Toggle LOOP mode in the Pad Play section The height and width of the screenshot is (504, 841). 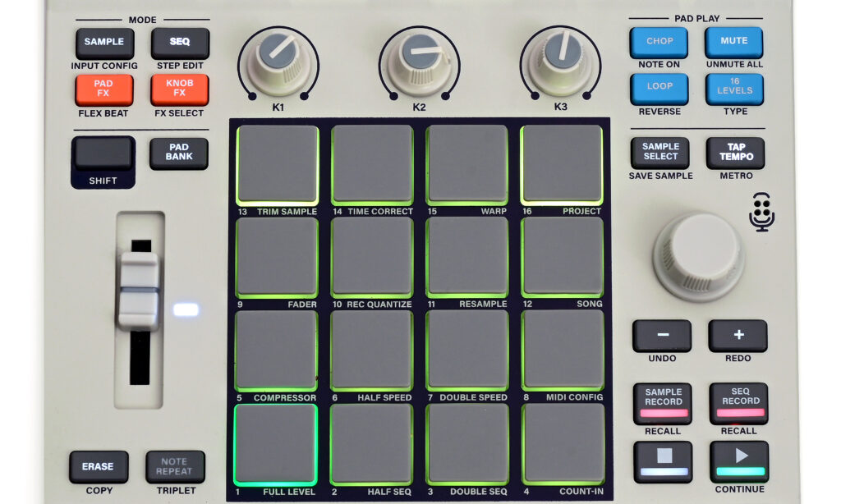point(659,88)
